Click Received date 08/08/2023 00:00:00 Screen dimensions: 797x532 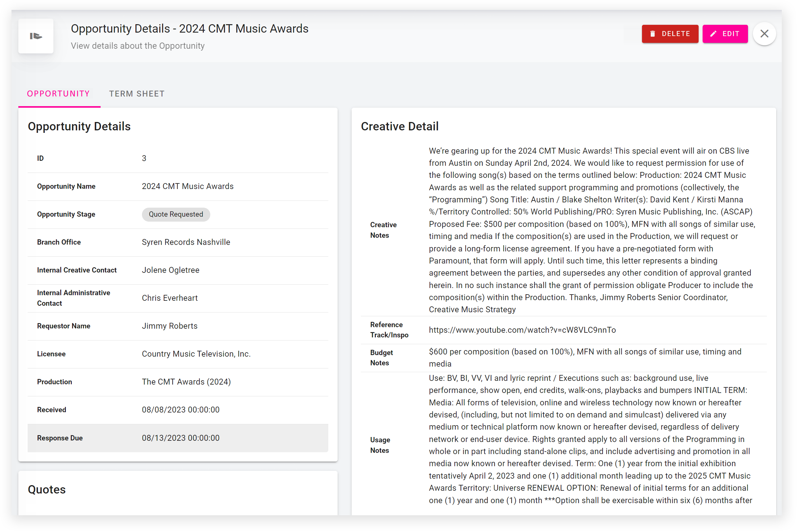click(180, 409)
